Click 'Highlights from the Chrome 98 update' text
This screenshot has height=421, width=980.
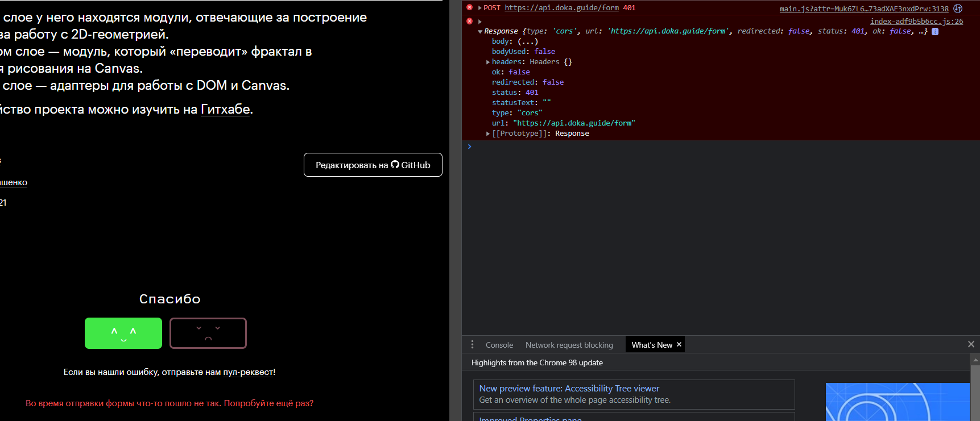point(537,362)
